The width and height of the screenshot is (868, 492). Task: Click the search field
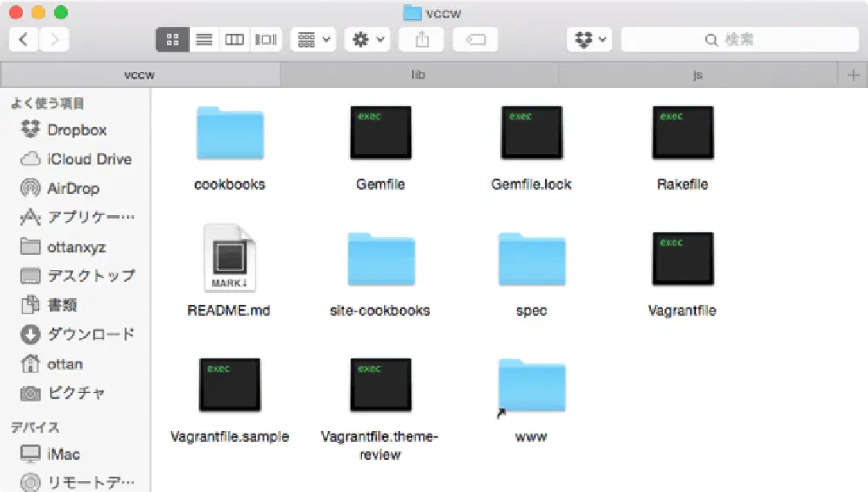(x=739, y=39)
